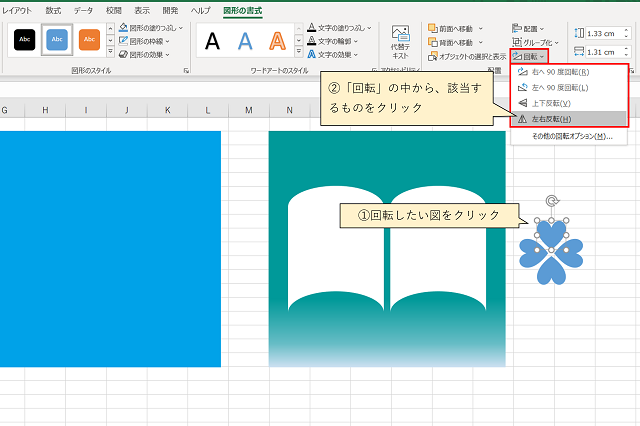Viewport: 640px width, 426px height.
Task: Decrease shape width with down spinner
Action: point(626,55)
